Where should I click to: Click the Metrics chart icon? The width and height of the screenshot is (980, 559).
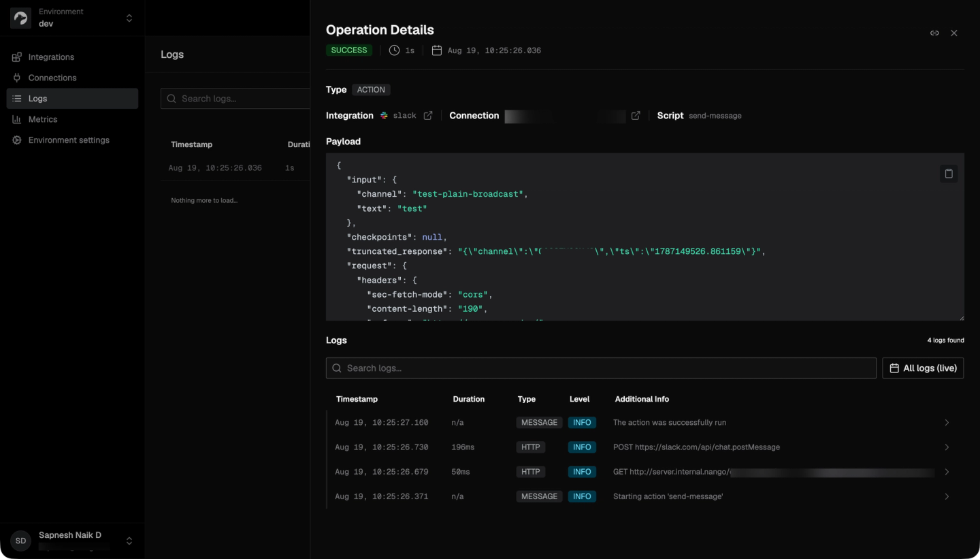pyautogui.click(x=17, y=119)
